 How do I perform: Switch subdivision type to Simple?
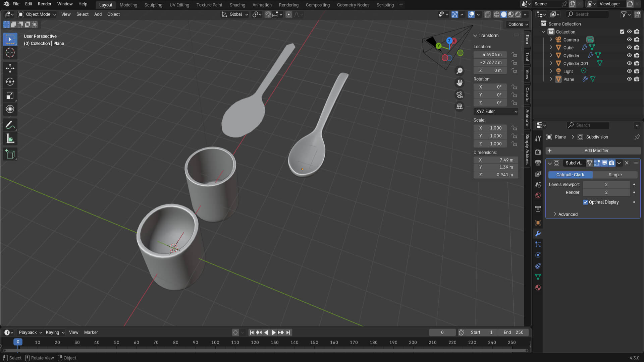pos(615,175)
